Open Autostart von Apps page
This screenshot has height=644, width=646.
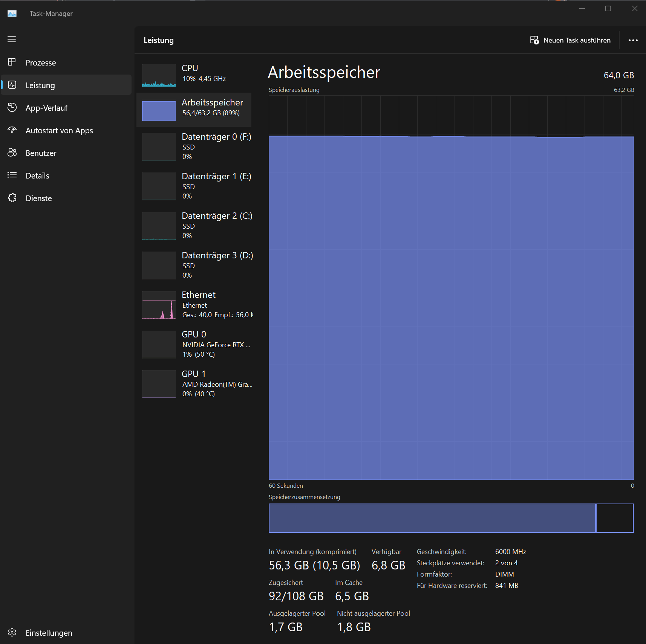[x=66, y=130]
